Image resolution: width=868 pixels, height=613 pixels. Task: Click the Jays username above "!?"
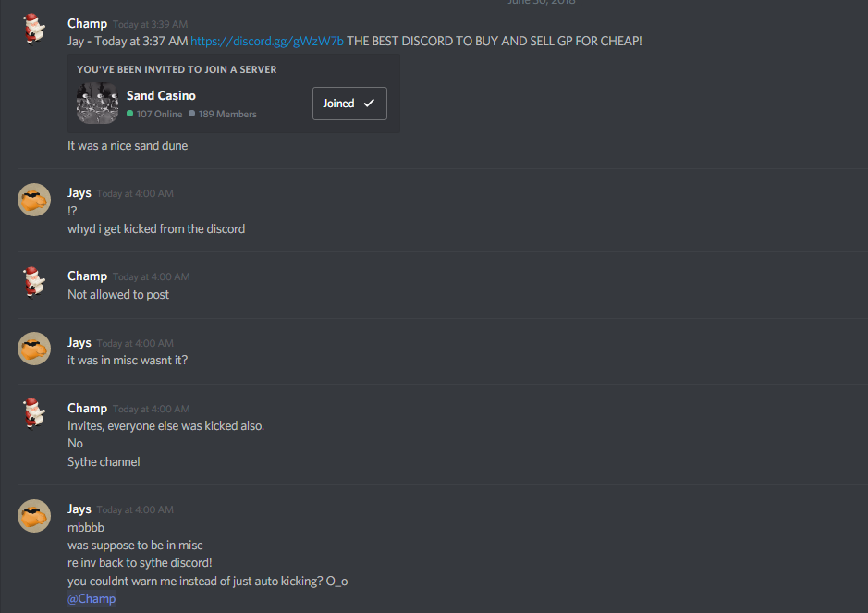point(79,193)
